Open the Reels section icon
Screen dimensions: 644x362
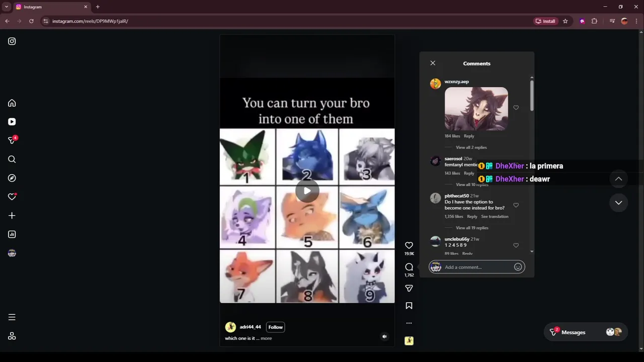tap(12, 122)
